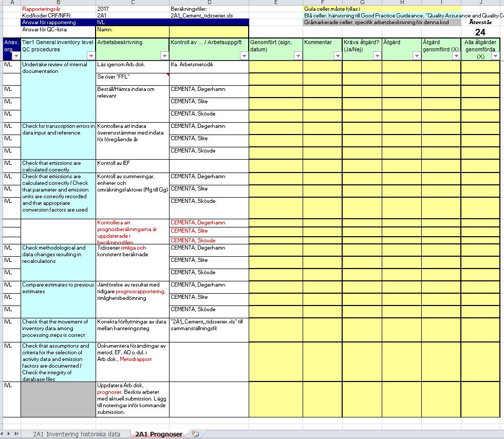Click the Gula celler måste fyllas i note
The width and height of the screenshot is (504, 439).
(x=382, y=9)
